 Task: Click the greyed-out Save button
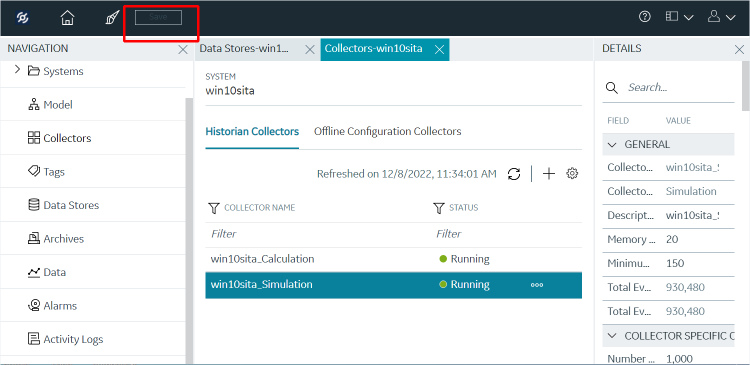(158, 18)
